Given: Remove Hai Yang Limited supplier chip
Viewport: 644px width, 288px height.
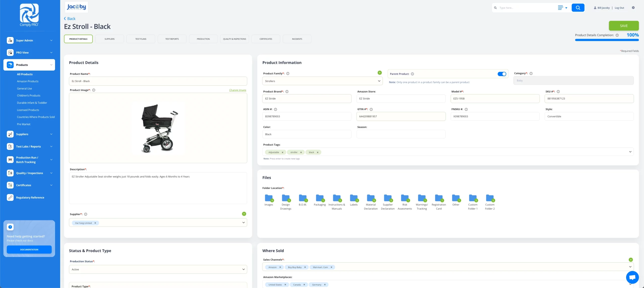Looking at the screenshot, I should [x=95, y=223].
